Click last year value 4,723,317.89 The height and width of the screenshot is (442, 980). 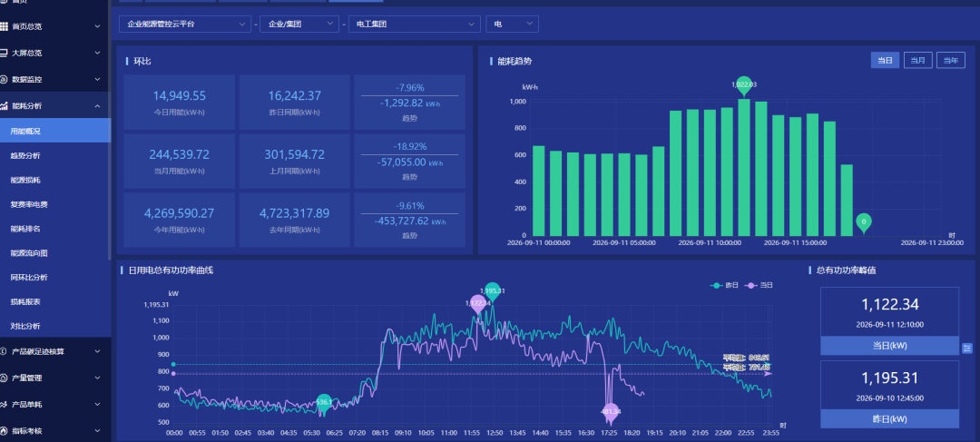tap(294, 213)
